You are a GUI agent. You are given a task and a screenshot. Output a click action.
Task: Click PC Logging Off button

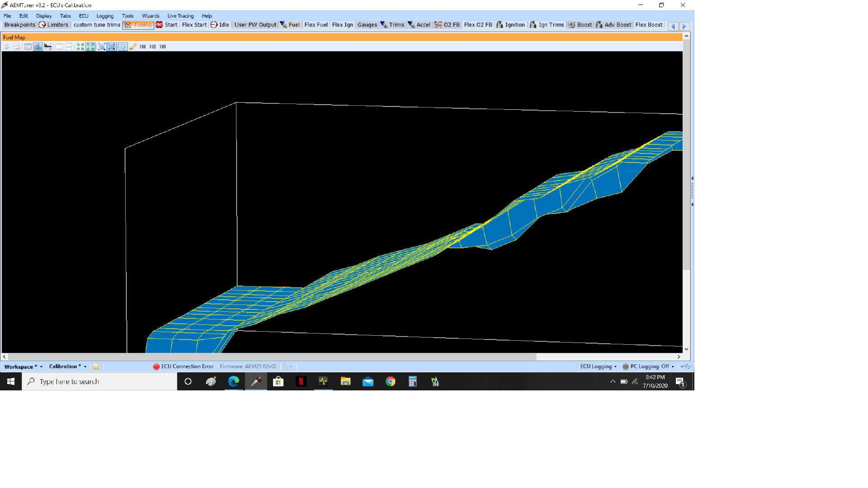pos(648,366)
